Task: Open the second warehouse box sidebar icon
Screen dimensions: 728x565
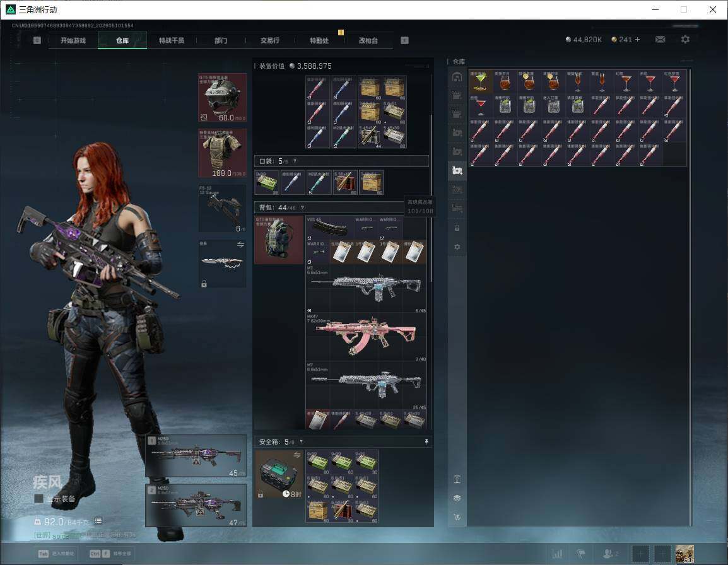Action: click(x=457, y=96)
